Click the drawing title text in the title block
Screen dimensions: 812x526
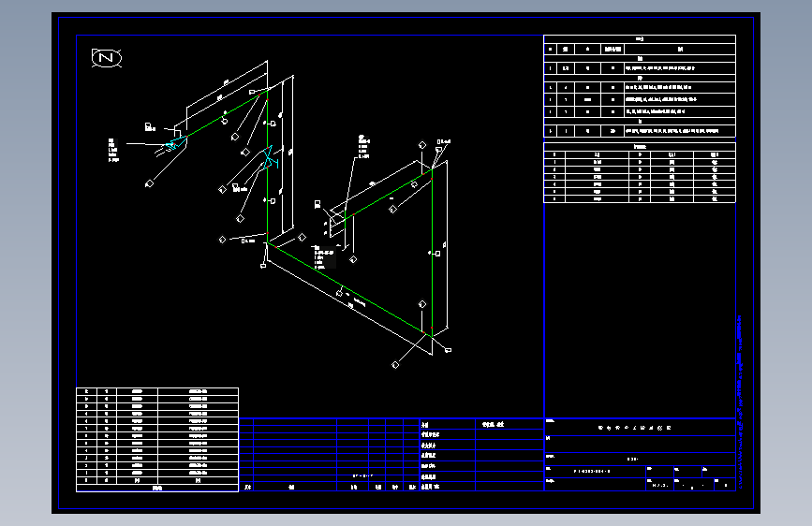[634, 428]
